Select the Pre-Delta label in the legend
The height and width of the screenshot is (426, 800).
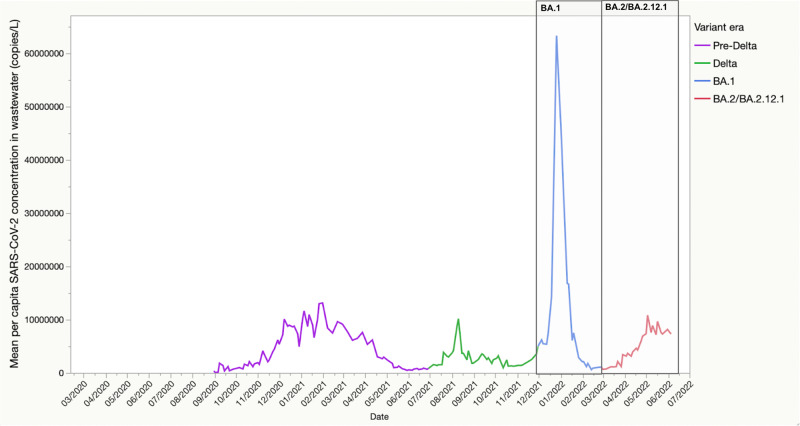[737, 45]
